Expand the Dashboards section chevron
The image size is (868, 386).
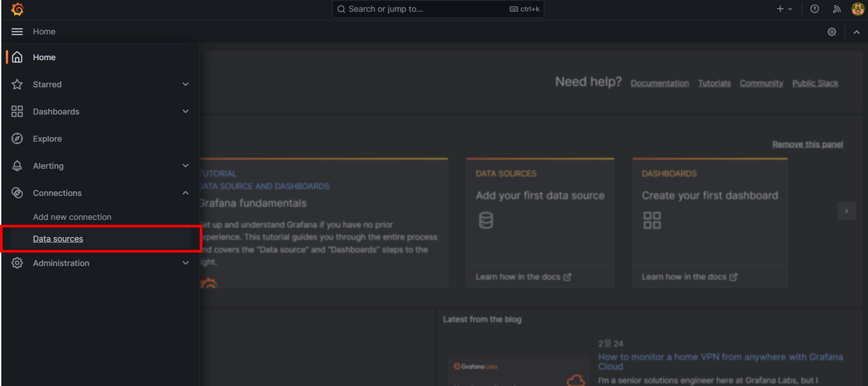pyautogui.click(x=185, y=111)
